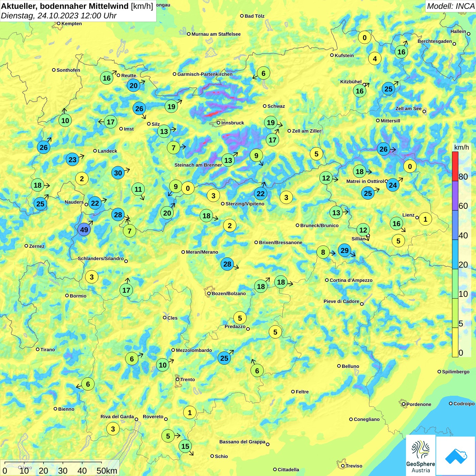Select the Riva del Garda label
Image resolution: width=476 pixels, height=476 pixels.
pos(117,417)
